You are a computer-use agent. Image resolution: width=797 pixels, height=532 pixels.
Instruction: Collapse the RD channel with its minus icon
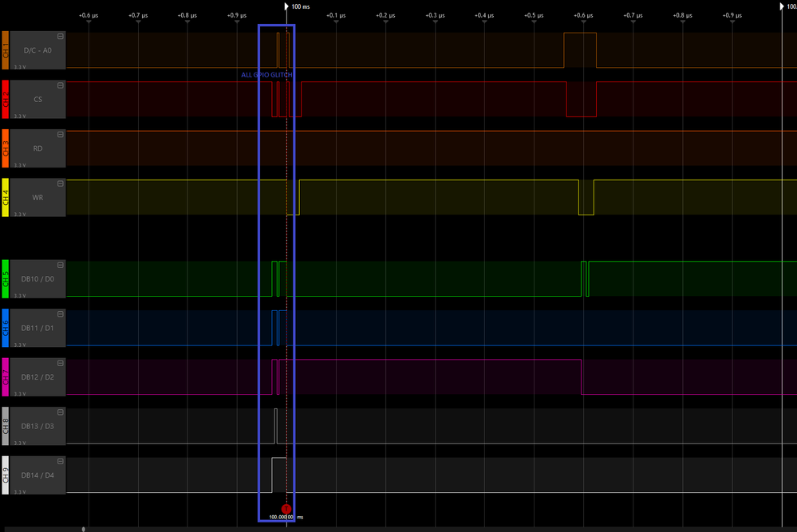point(61,135)
